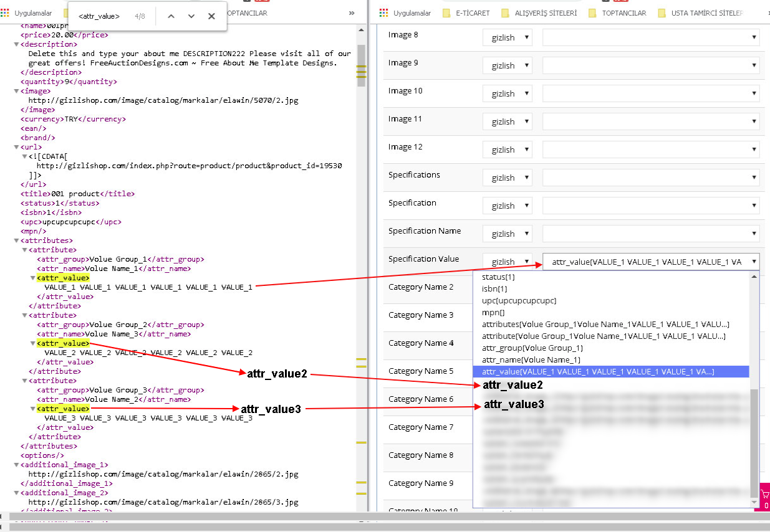Open gizlish dropdown in Specifications row
Screen dimensions: 770x532
pos(508,178)
